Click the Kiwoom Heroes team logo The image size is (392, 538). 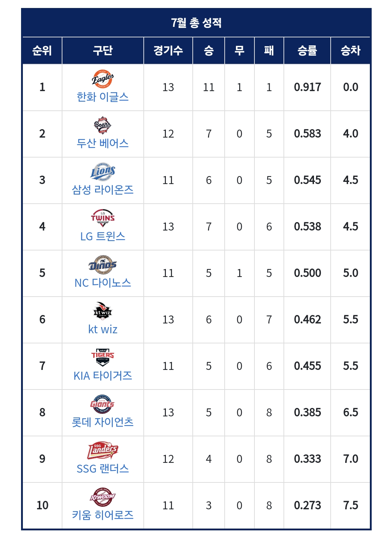click(x=103, y=497)
